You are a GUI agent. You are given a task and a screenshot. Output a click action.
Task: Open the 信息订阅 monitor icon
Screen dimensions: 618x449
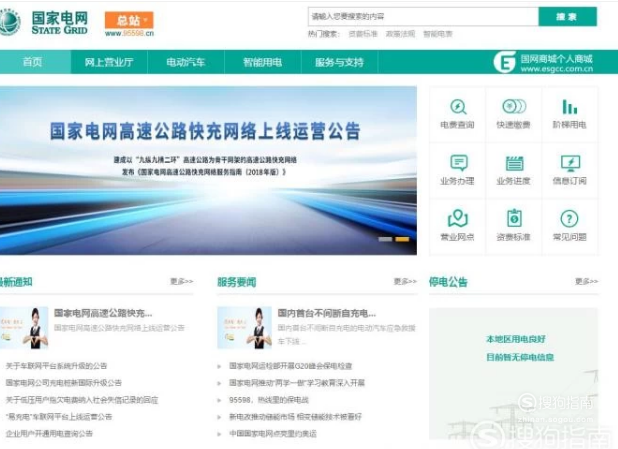[570, 163]
